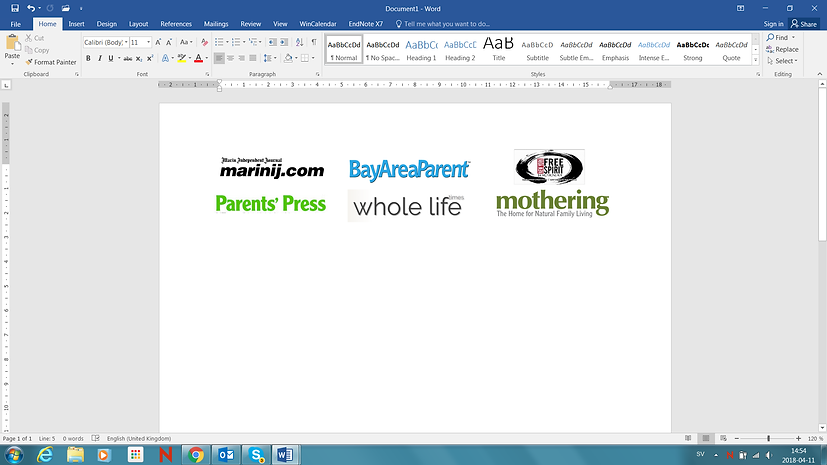
Task: Click the red font color button
Action: tap(198, 59)
